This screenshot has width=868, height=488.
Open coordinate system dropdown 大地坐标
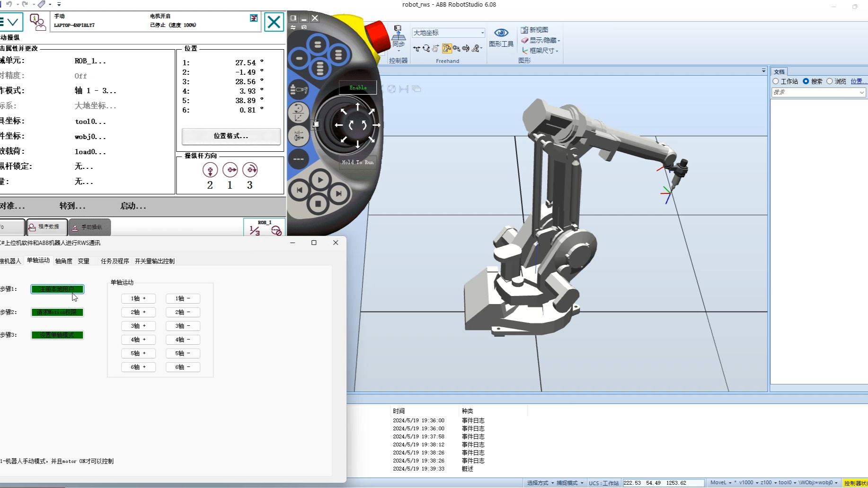[448, 33]
